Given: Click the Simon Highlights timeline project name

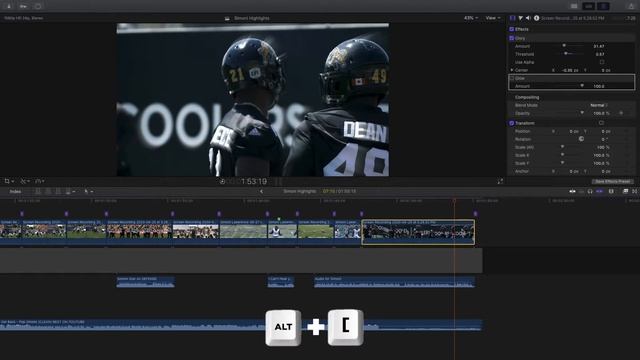Looking at the screenshot, I should 300,191.
